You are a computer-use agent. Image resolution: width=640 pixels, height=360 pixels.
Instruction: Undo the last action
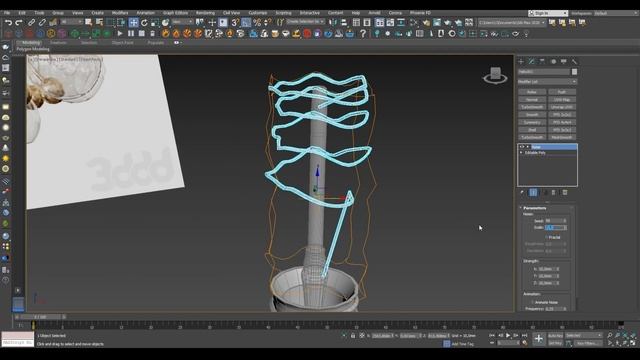8,22
